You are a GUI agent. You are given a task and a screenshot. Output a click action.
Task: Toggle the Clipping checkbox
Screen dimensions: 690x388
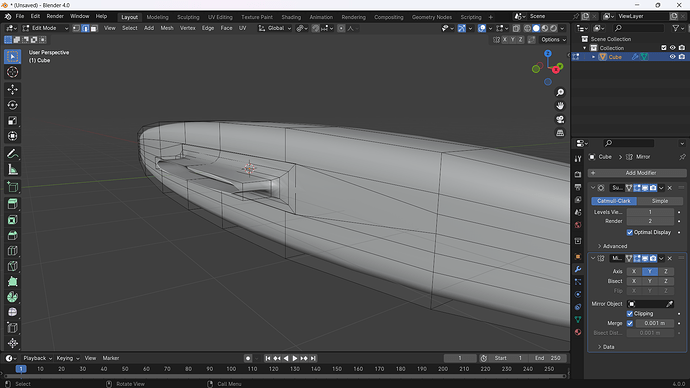630,314
